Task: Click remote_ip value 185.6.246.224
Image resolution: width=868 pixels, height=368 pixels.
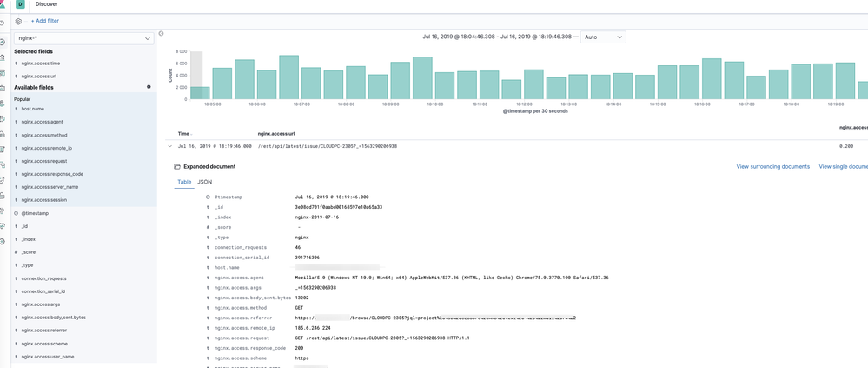Action: (x=313, y=328)
